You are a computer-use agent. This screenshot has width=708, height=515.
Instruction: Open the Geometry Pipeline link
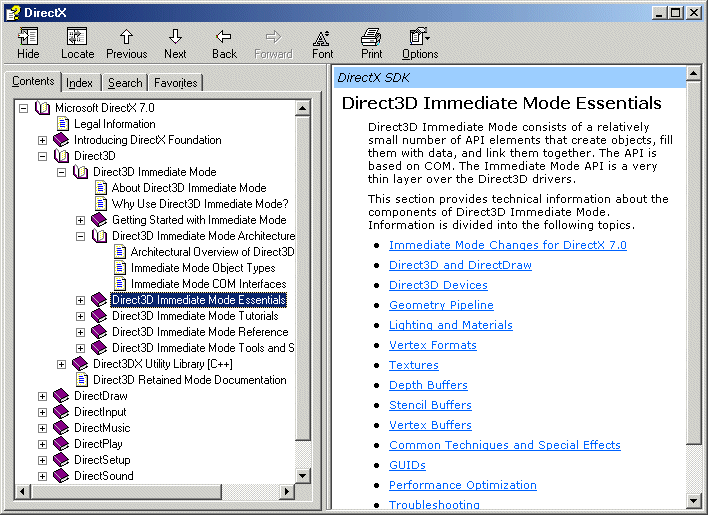pos(441,305)
